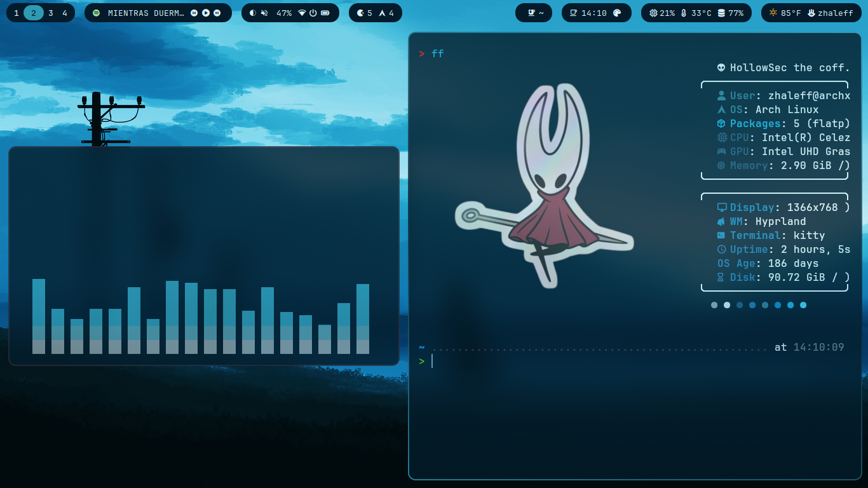Skip to the previous track
Viewport: 868px width, 488px height.
pos(194,13)
